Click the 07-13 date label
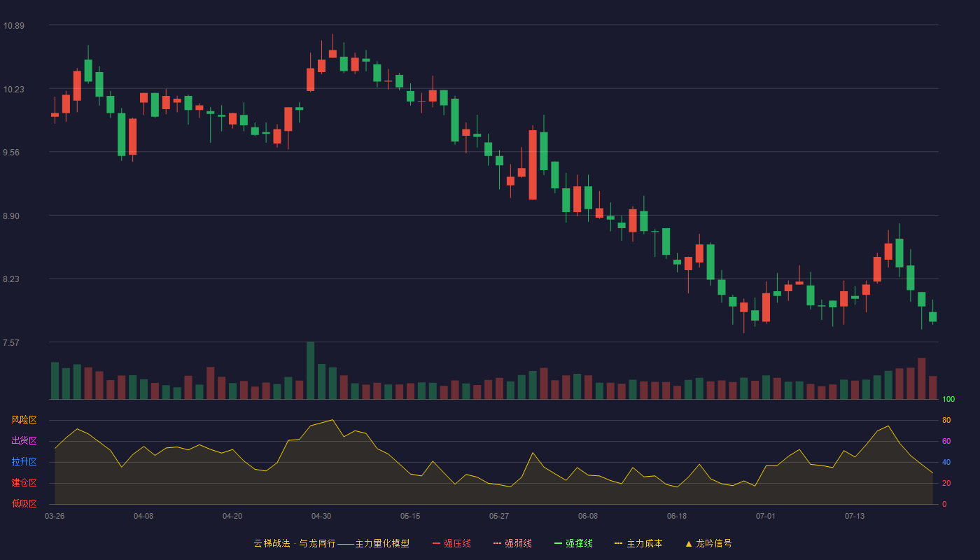 tap(855, 516)
